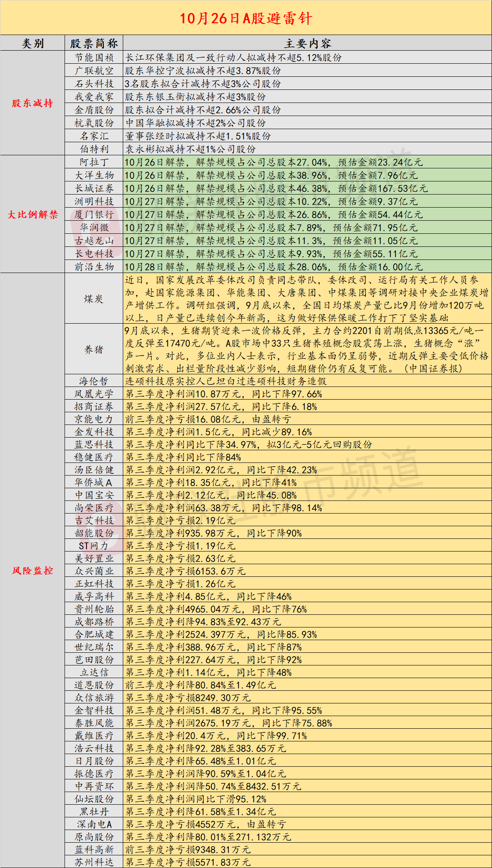Click the 养猪 sector cell
Screen dimensions: 492x868
(x=94, y=349)
